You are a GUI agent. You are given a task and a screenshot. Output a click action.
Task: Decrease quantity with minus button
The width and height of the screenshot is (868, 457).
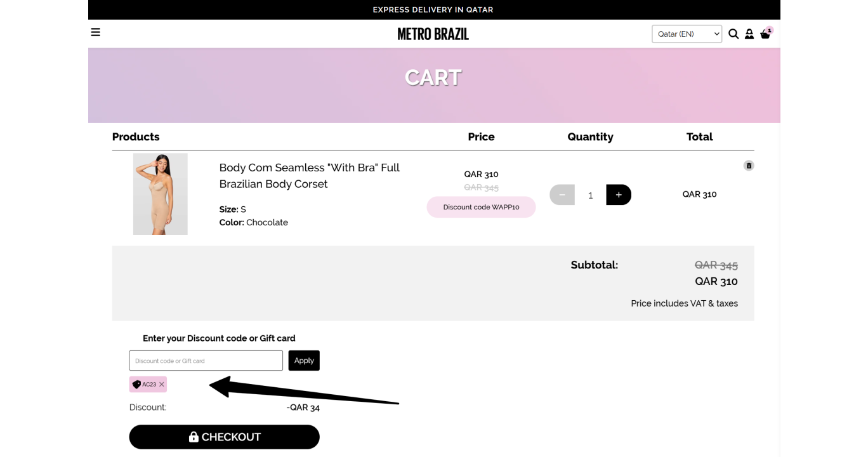562,195
